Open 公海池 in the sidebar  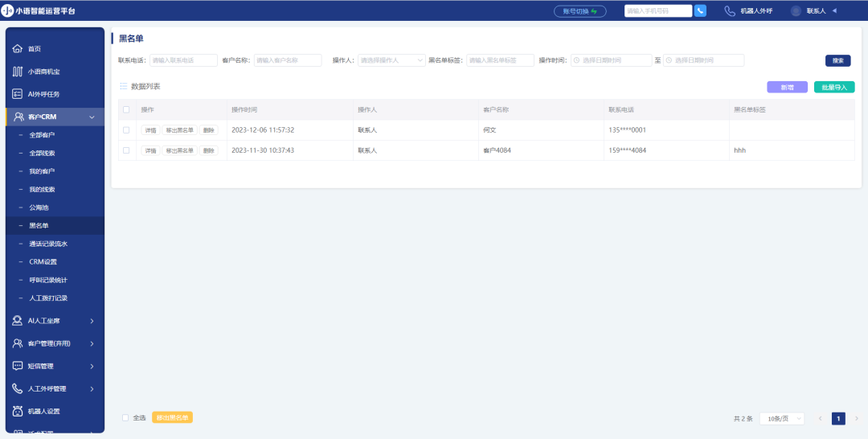(x=39, y=207)
